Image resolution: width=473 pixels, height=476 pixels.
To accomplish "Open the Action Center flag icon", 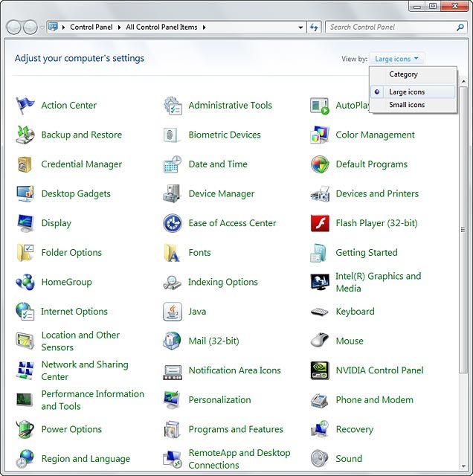I will tap(25, 106).
